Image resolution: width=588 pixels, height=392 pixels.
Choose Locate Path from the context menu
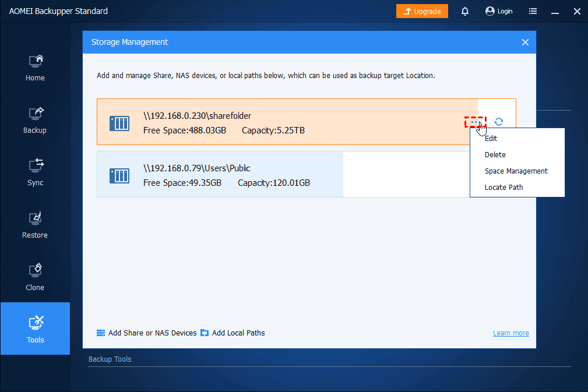[504, 188]
